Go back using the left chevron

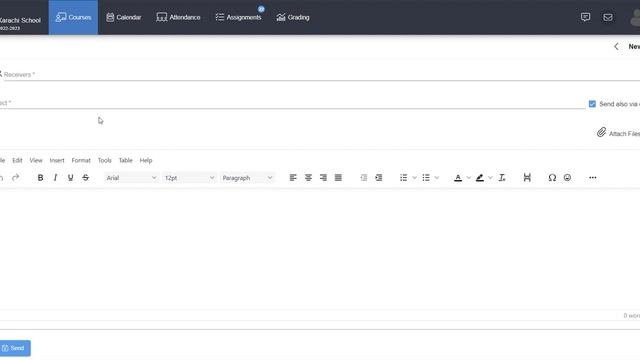pos(616,47)
